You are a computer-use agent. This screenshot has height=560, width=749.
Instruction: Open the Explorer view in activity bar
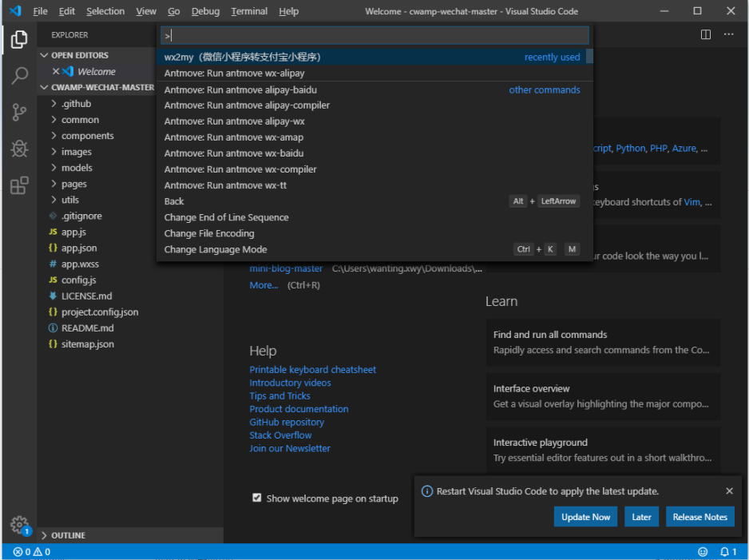(19, 39)
